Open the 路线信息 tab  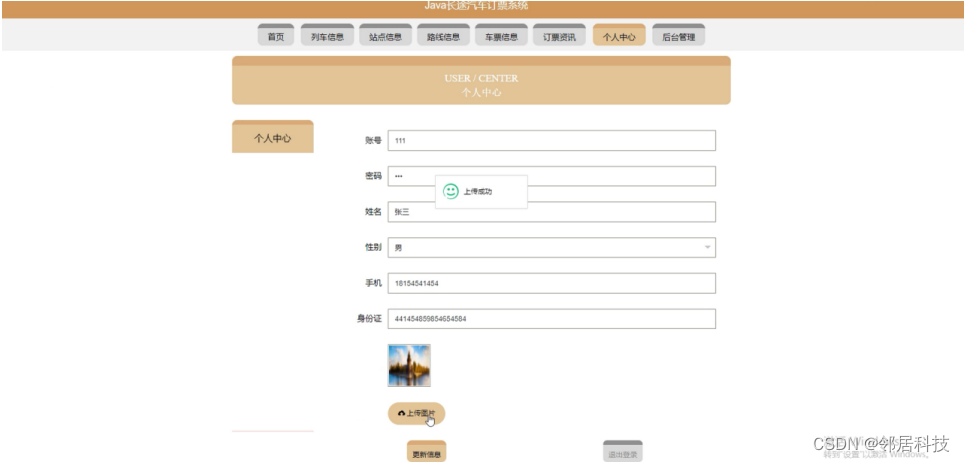(x=443, y=35)
